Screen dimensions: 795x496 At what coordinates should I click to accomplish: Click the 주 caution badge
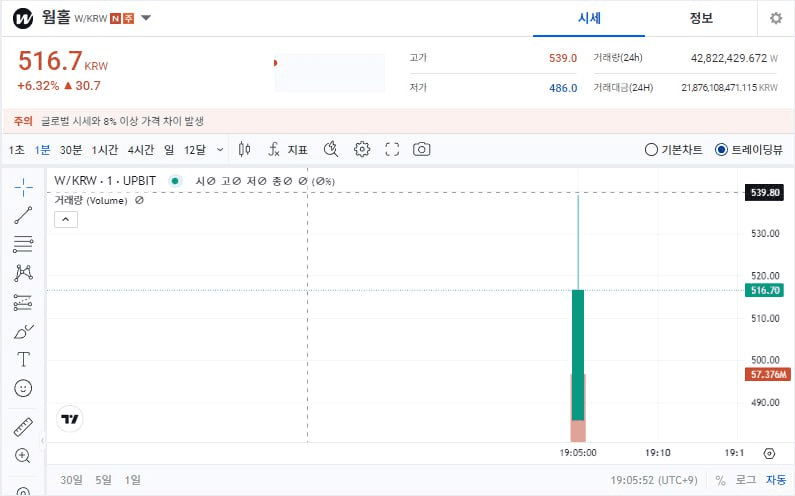coord(129,19)
